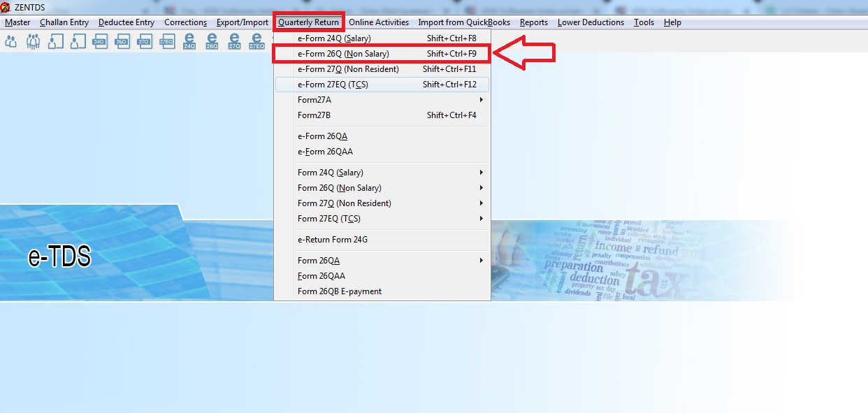Select the Form27B menu entry
Viewport: 868px width, 413px height.
[x=382, y=115]
